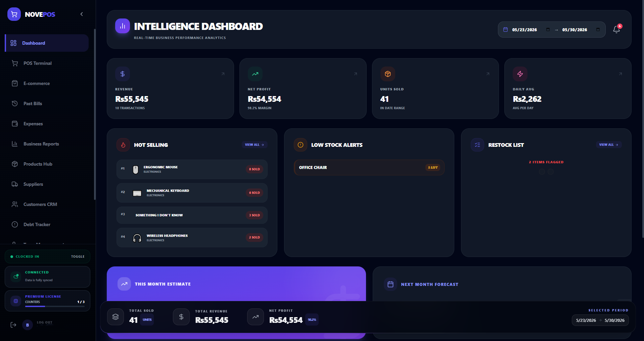
Task: Expand the Revenue card arrow
Action: (x=223, y=74)
